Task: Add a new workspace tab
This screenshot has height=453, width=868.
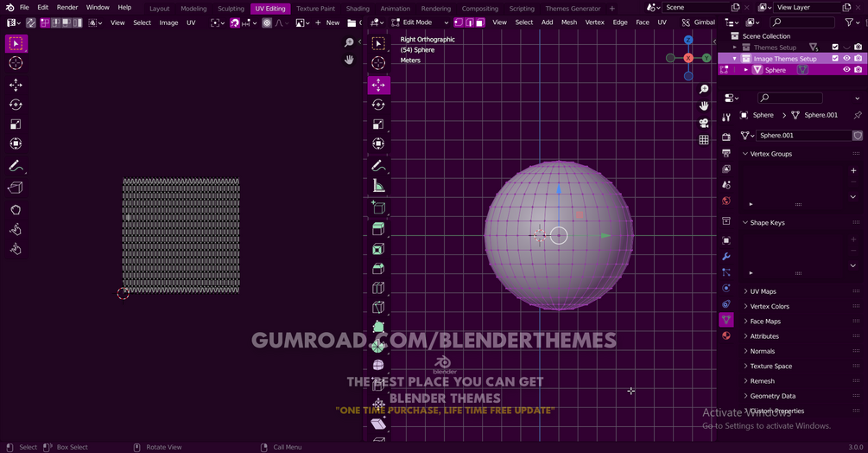Action: [611, 9]
